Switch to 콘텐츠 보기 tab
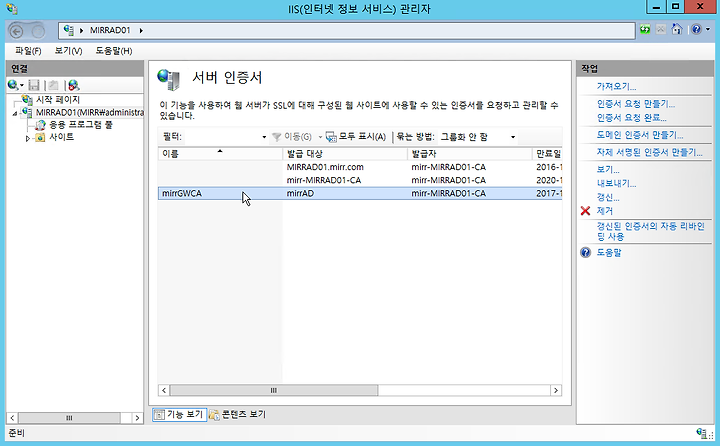Image resolution: width=720 pixels, height=446 pixels. pyautogui.click(x=238, y=414)
